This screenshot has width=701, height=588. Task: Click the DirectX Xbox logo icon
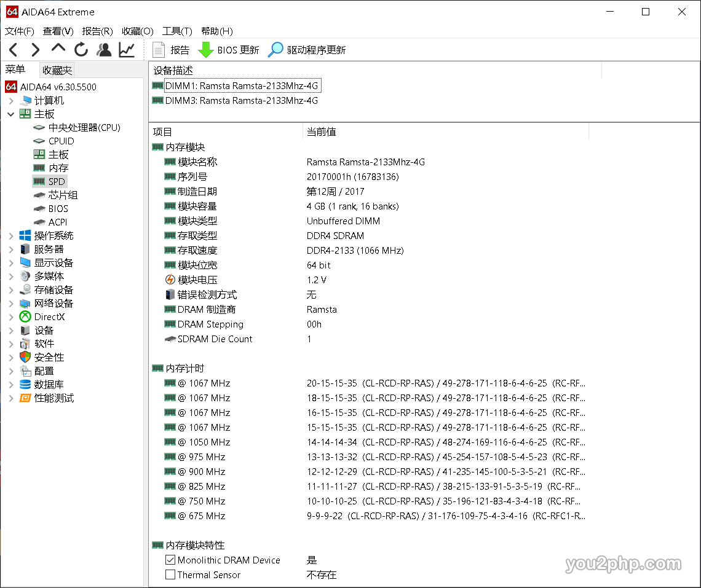tap(25, 317)
